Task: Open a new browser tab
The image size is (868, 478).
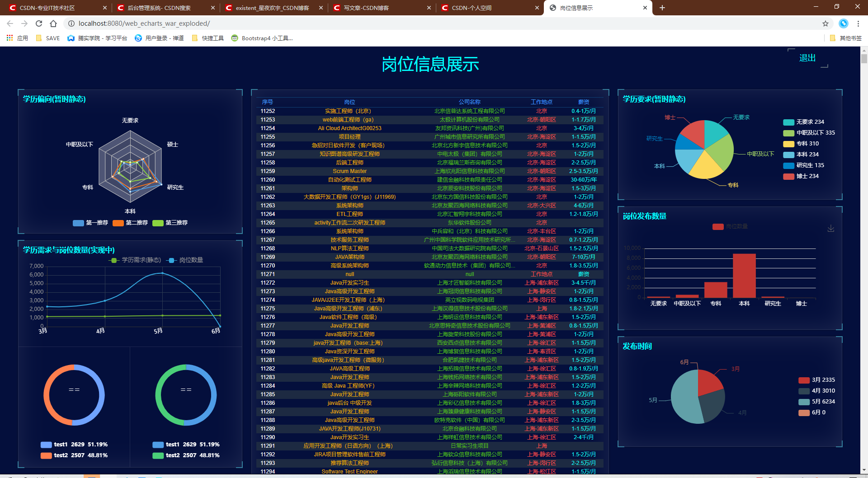Action: tap(662, 8)
